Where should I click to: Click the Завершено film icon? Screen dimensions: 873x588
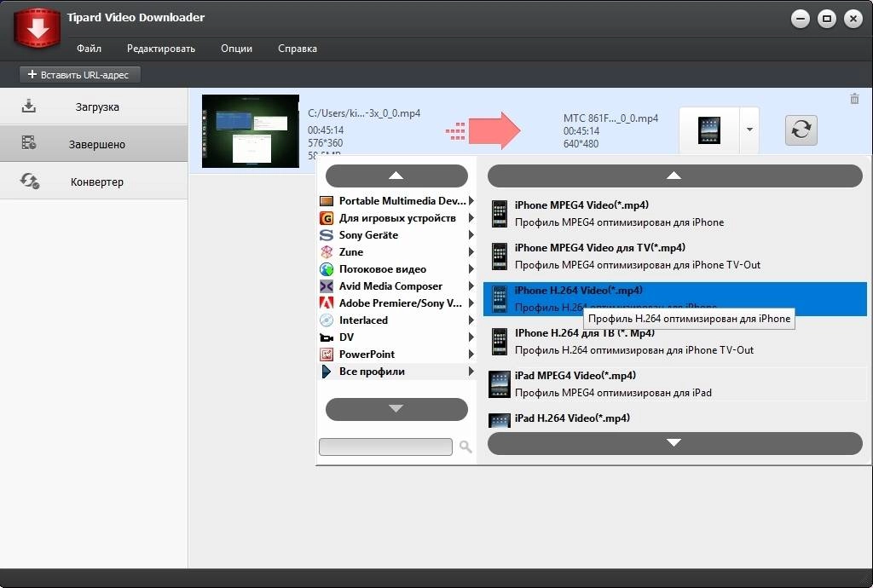pos(28,143)
